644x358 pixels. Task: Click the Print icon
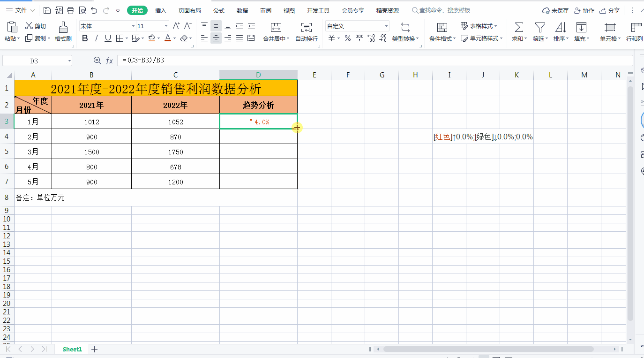(x=70, y=10)
